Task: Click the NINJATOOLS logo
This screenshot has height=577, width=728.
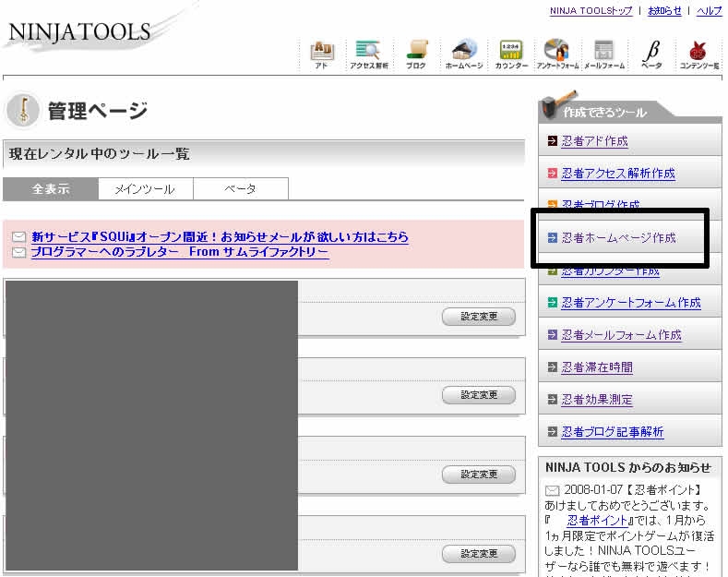Action: [79, 32]
